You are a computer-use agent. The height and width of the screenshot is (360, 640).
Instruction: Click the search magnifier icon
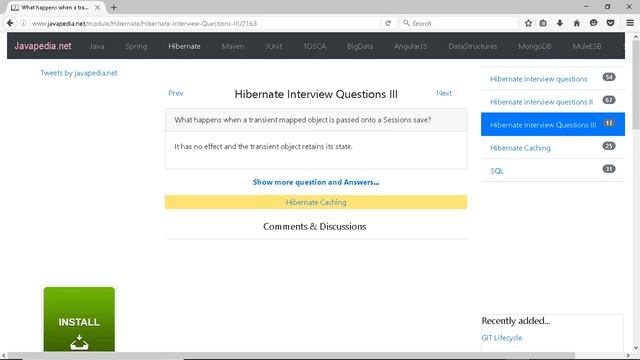406,23
